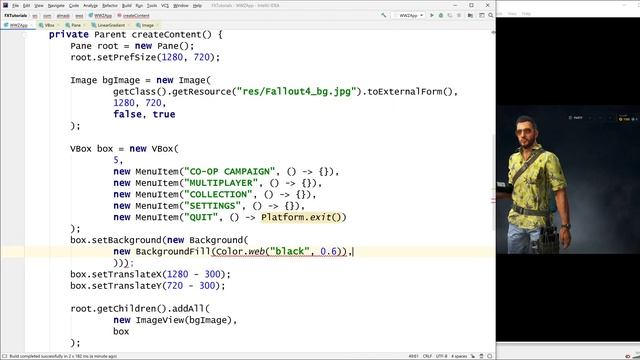The image size is (640, 360).
Task: Click the IntelliJ IDEA app icon in title bar
Action: [5, 5]
